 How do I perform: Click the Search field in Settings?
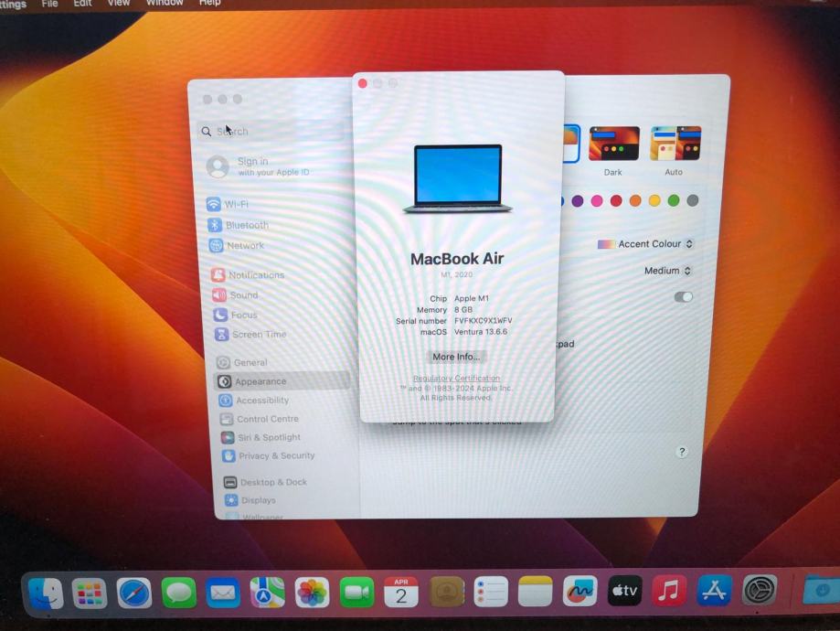click(271, 132)
